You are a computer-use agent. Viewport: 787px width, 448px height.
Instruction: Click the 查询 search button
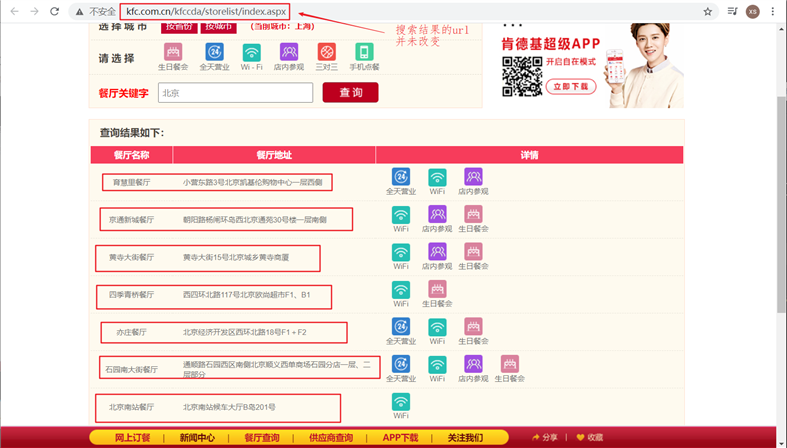click(x=350, y=92)
